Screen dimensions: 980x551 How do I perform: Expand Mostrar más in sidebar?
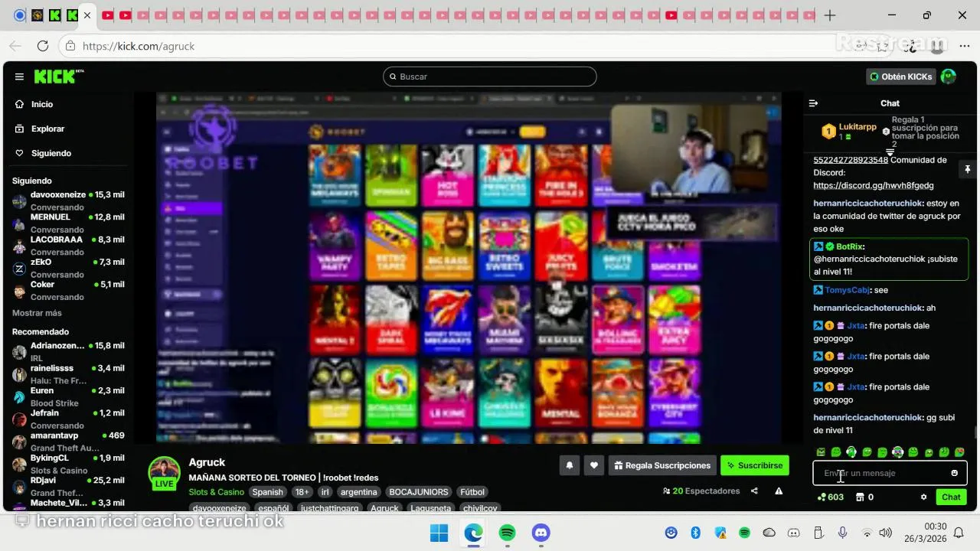(37, 313)
